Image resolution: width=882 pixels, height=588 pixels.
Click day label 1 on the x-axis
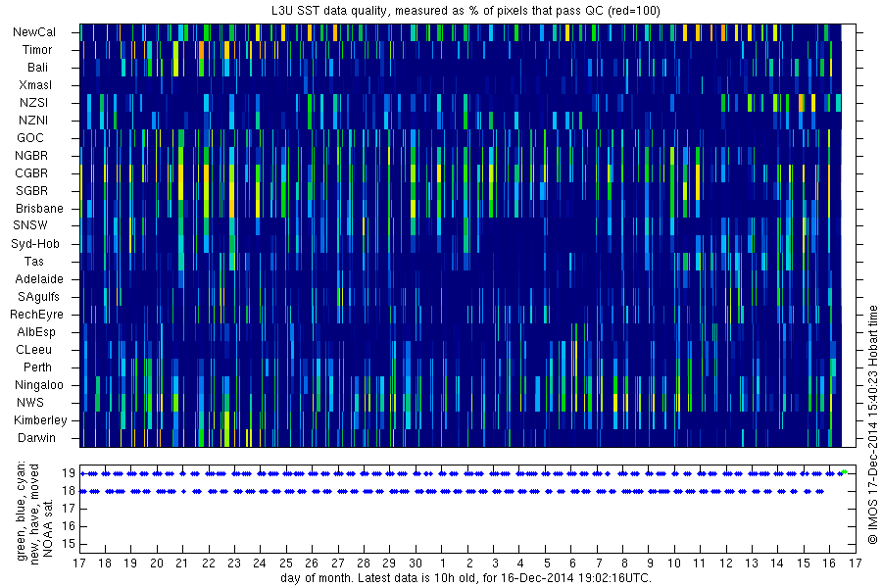pos(443,563)
